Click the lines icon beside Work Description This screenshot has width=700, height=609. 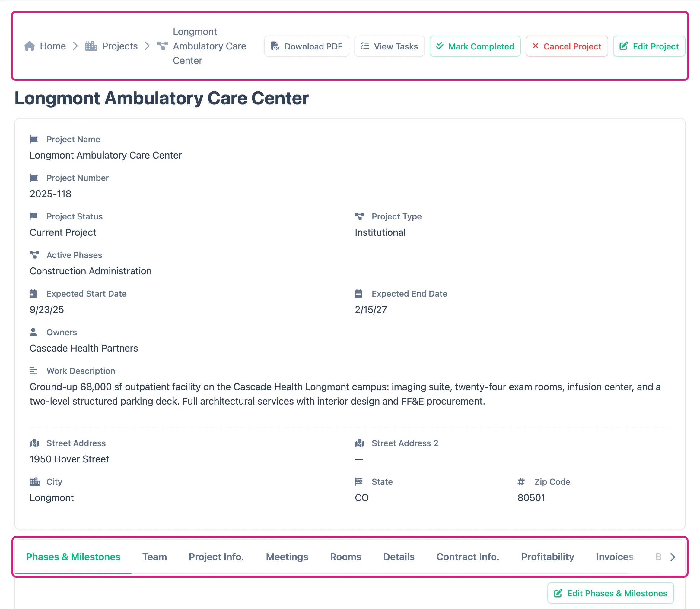pyautogui.click(x=33, y=371)
